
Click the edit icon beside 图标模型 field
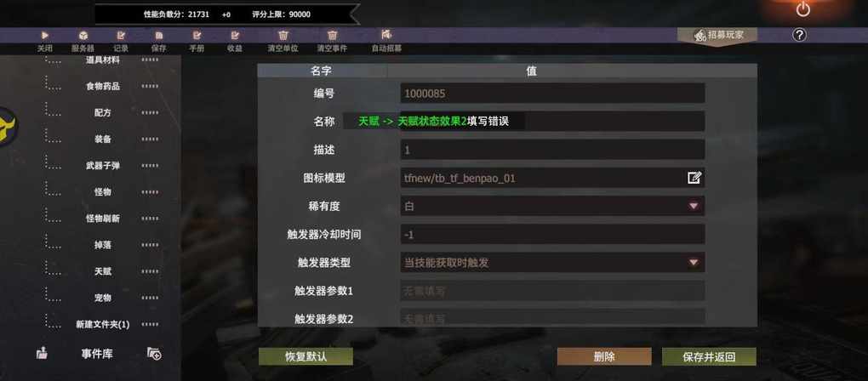pos(694,178)
